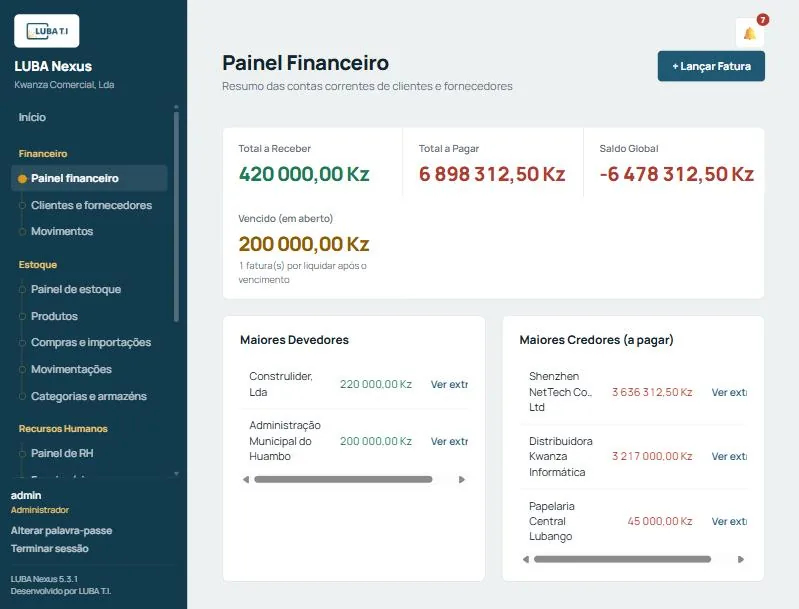Open Painel de RH

pyautogui.click(x=62, y=453)
